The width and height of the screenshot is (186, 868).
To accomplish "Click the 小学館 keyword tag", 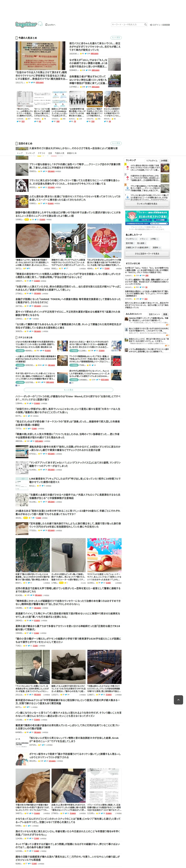I will tap(154, 239).
